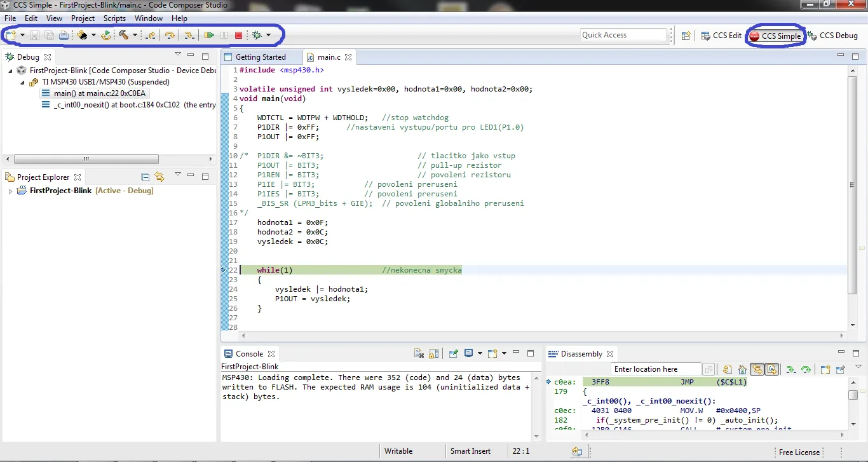Open the New wizard dropdown arrow
Viewport: 868px width, 462px height.
tap(22, 35)
